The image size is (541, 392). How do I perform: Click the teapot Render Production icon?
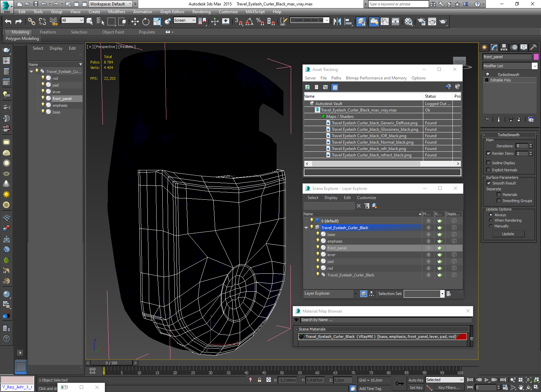click(x=443, y=22)
